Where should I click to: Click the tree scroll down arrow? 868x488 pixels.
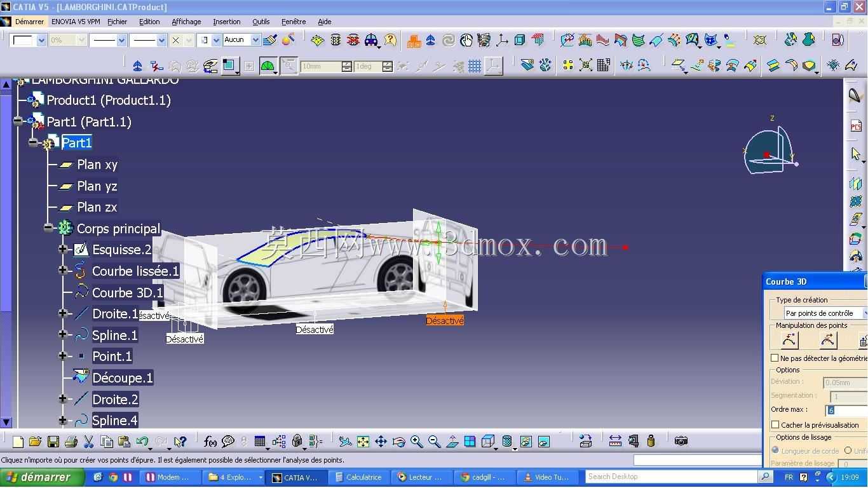tap(6, 422)
